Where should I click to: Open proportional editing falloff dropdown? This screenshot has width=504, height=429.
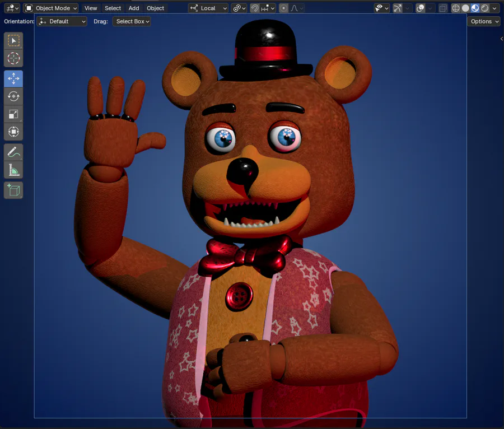[x=297, y=8]
